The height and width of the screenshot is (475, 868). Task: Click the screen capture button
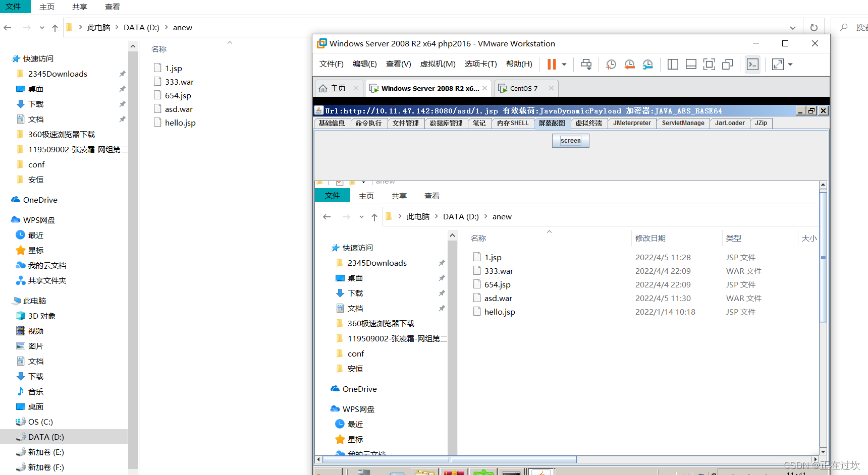(x=571, y=141)
